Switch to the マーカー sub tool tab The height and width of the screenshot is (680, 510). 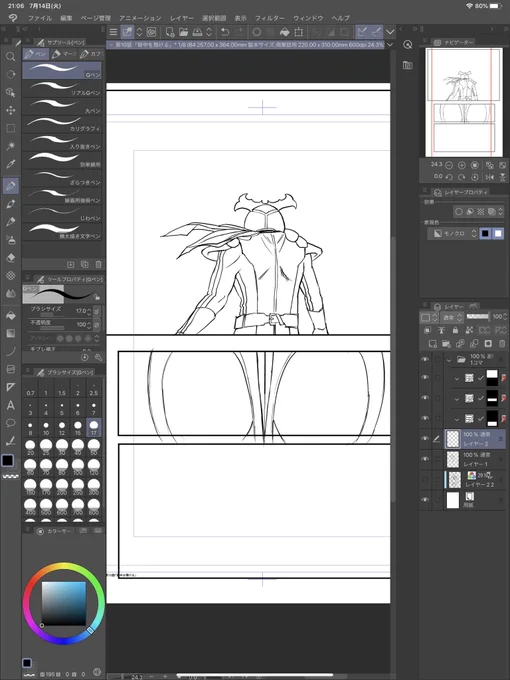[x=63, y=54]
